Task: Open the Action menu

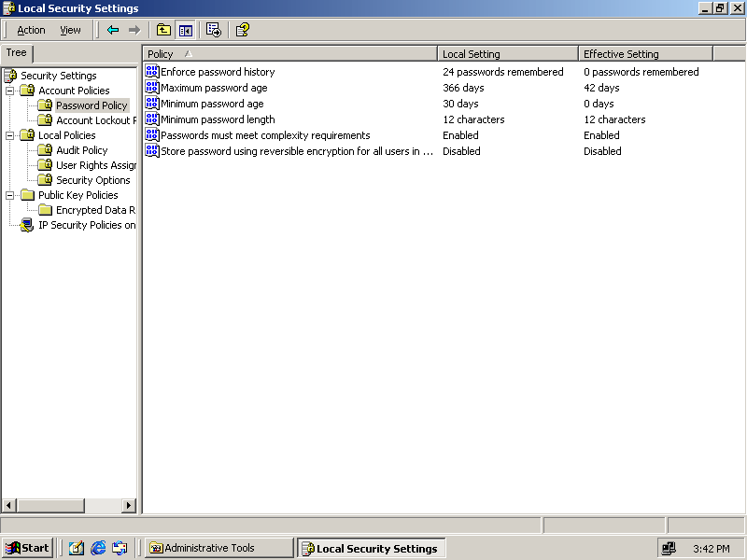Action: [31, 30]
